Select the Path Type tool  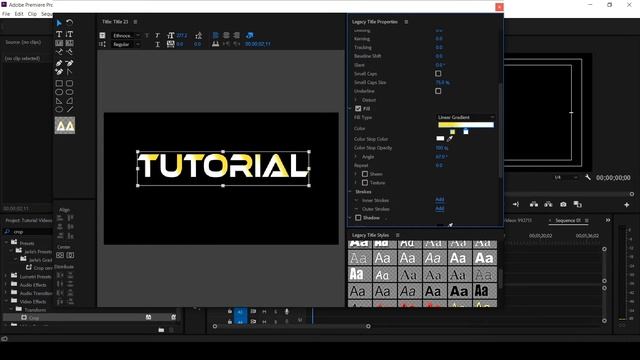pos(59,52)
